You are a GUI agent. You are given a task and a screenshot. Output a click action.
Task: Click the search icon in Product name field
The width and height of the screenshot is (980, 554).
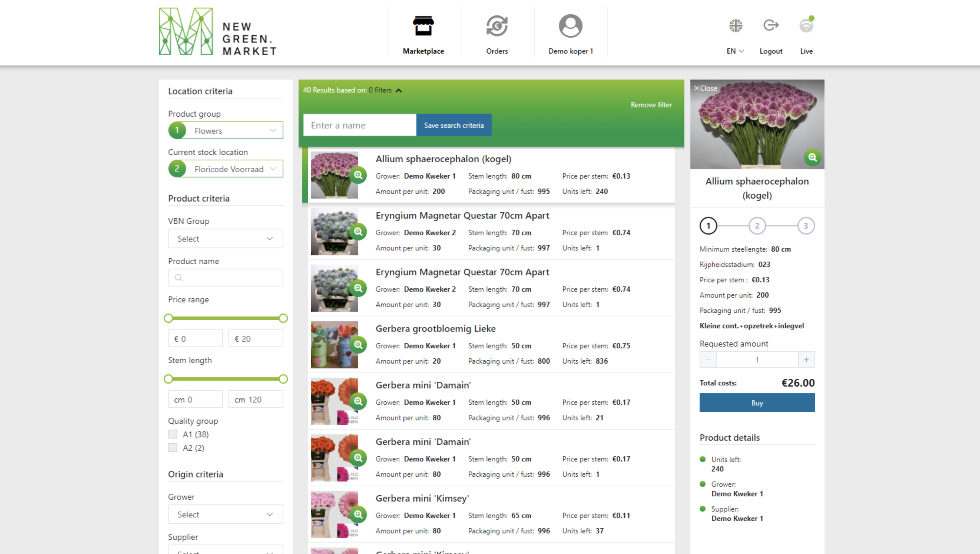coord(178,278)
